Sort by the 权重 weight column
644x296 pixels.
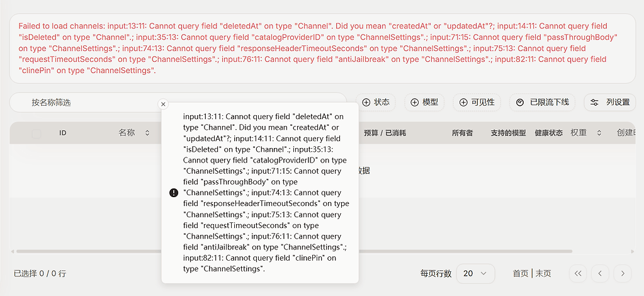[586, 133]
